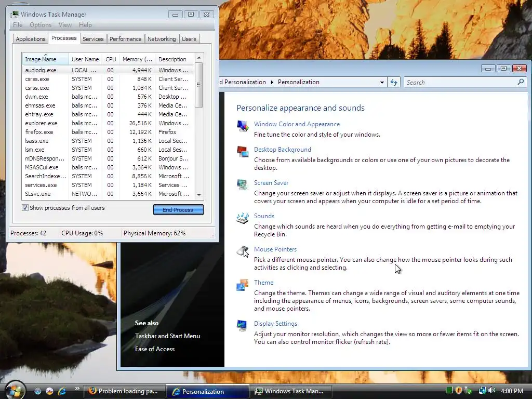532x399 pixels.
Task: Open Window Color and Appearance link
Action: (297, 124)
